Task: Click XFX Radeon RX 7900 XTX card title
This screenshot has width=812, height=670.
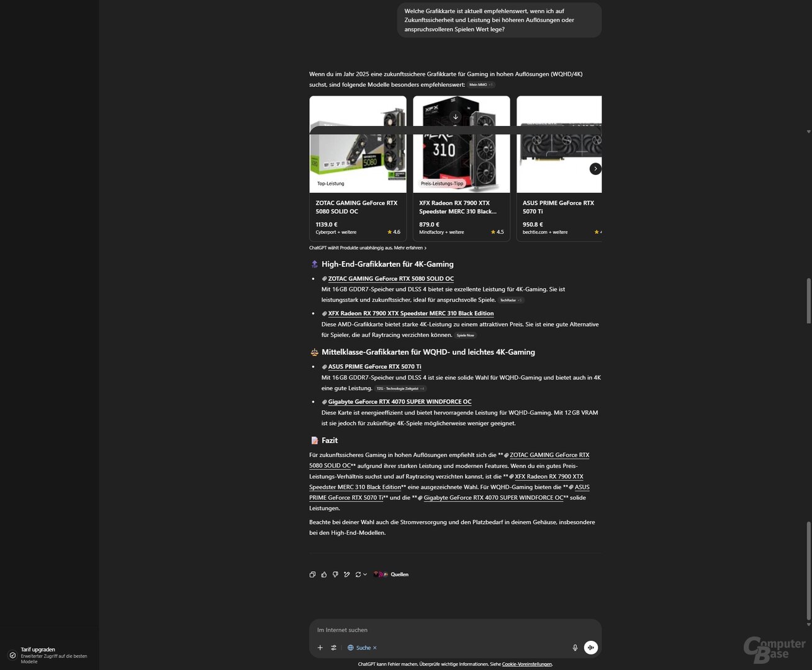Action: [458, 207]
